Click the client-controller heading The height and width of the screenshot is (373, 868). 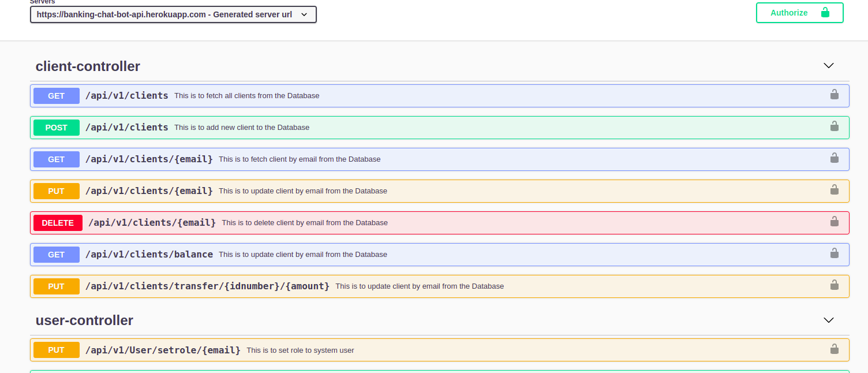(88, 66)
